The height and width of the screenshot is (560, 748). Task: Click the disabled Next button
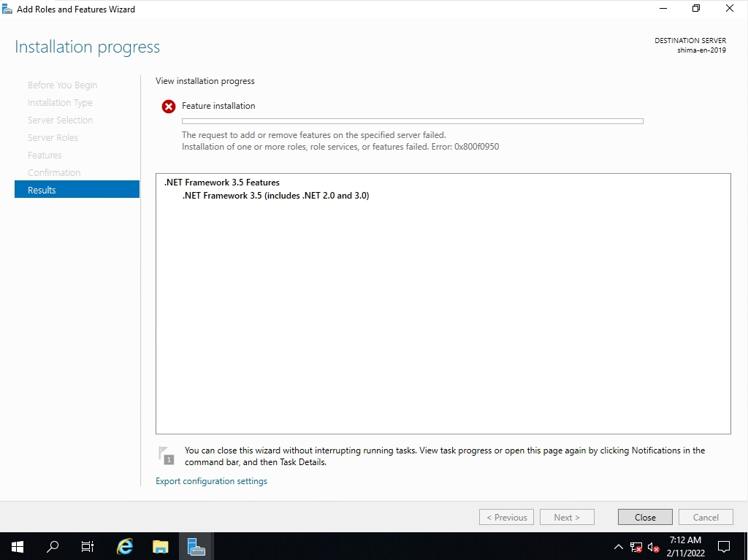pos(567,517)
